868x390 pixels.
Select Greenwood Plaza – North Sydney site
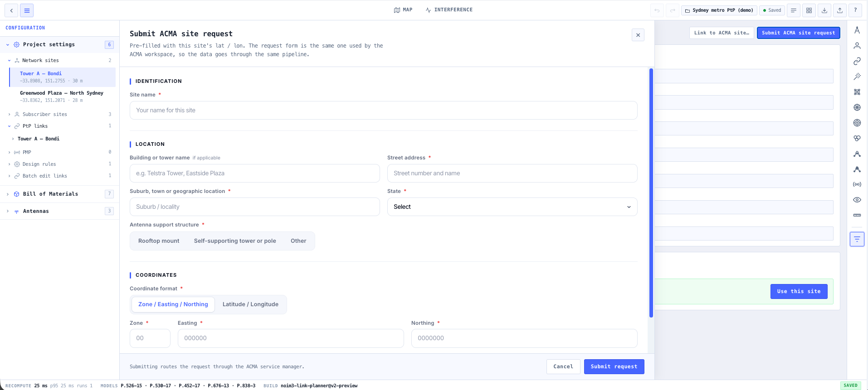(x=63, y=96)
